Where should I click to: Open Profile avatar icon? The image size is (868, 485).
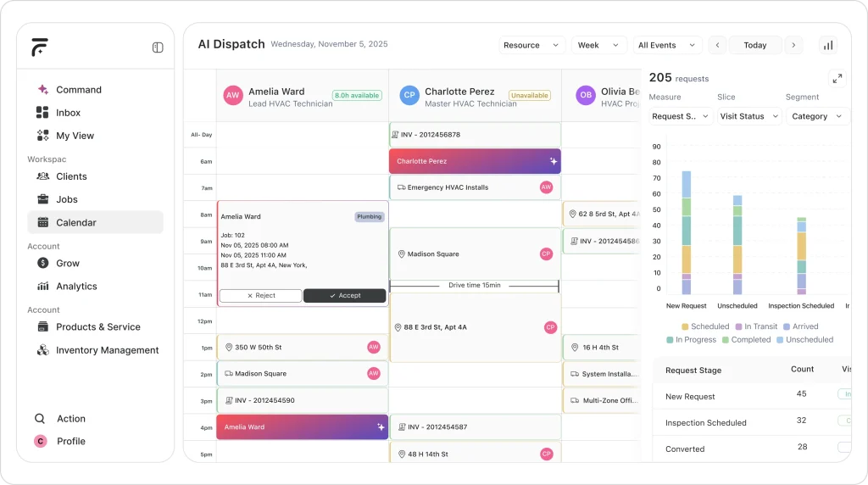click(x=40, y=441)
